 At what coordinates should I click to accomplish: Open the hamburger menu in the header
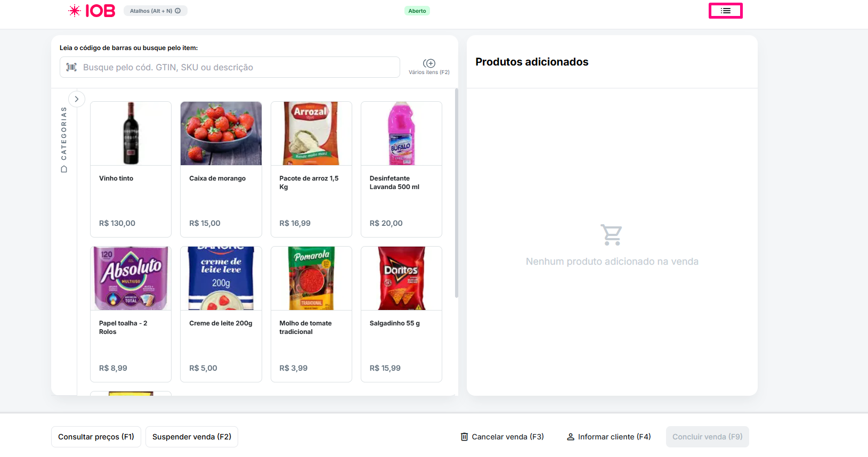[725, 11]
